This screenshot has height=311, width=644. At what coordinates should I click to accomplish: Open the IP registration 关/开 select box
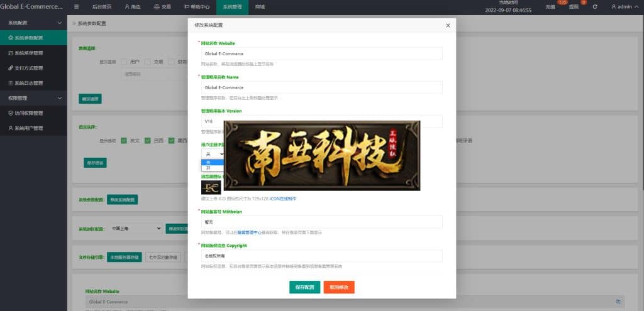213,154
